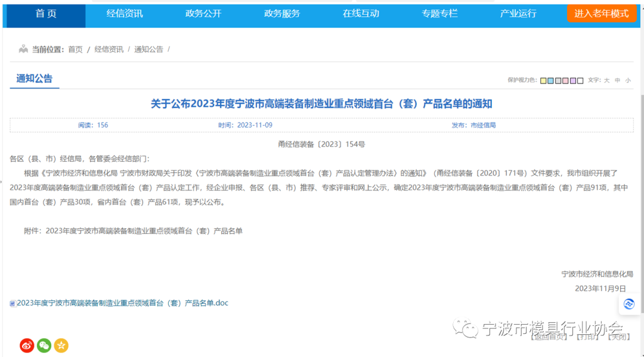Expand the 经信资讯 navigation menu
Image resolution: width=644 pixels, height=357 pixels.
pos(125,13)
